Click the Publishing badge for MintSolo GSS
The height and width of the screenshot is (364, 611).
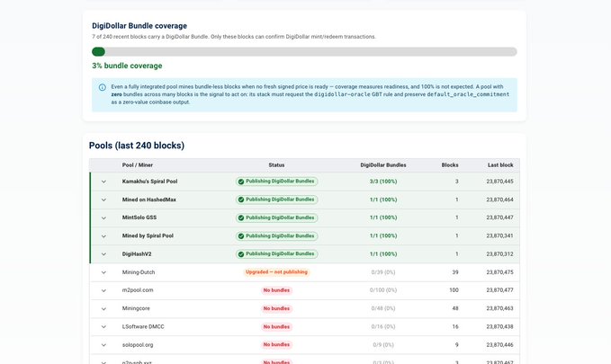(276, 218)
